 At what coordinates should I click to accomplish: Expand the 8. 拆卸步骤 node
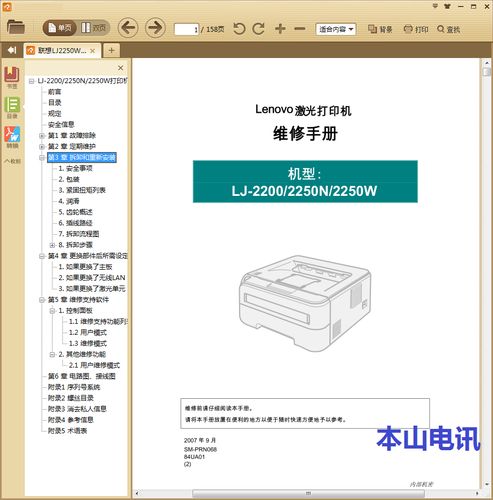[x=52, y=245]
